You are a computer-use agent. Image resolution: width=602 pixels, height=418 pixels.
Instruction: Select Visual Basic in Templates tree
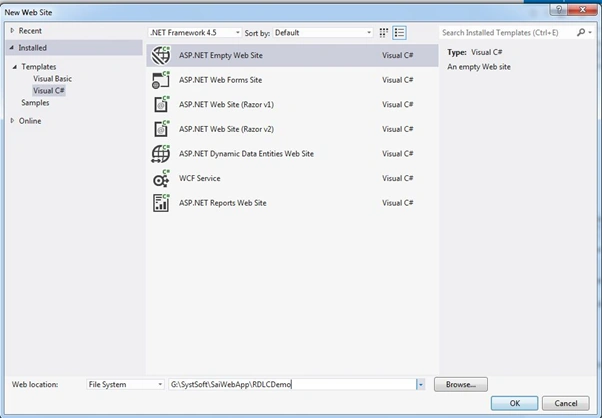[x=52, y=79]
